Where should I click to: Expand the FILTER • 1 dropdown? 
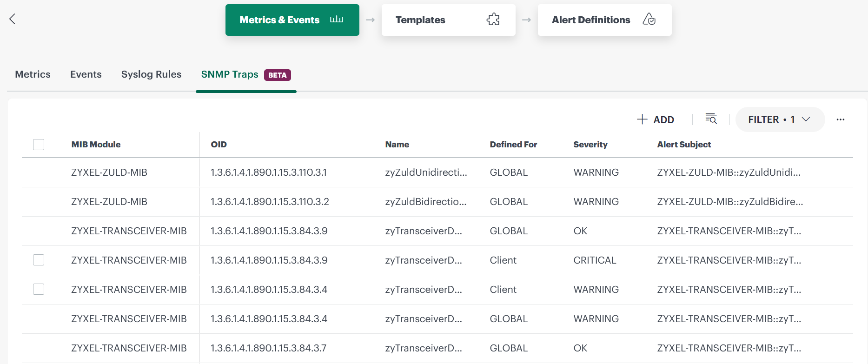[772, 119]
